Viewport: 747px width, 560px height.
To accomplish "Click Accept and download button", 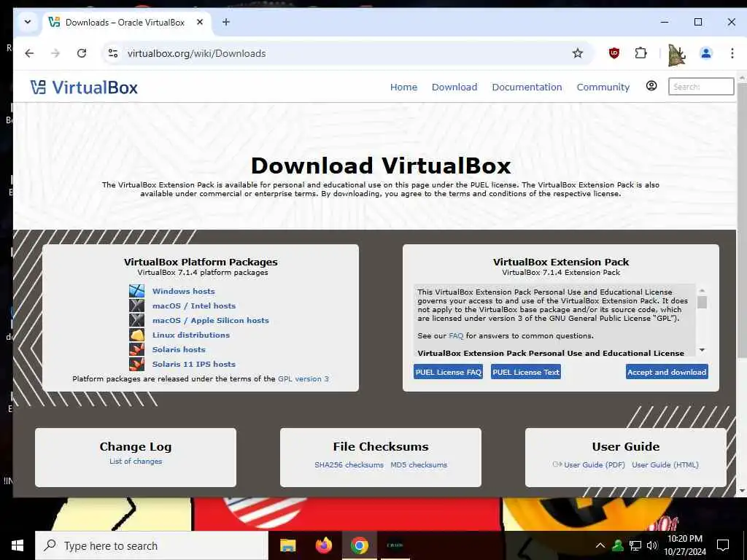I will (x=667, y=372).
